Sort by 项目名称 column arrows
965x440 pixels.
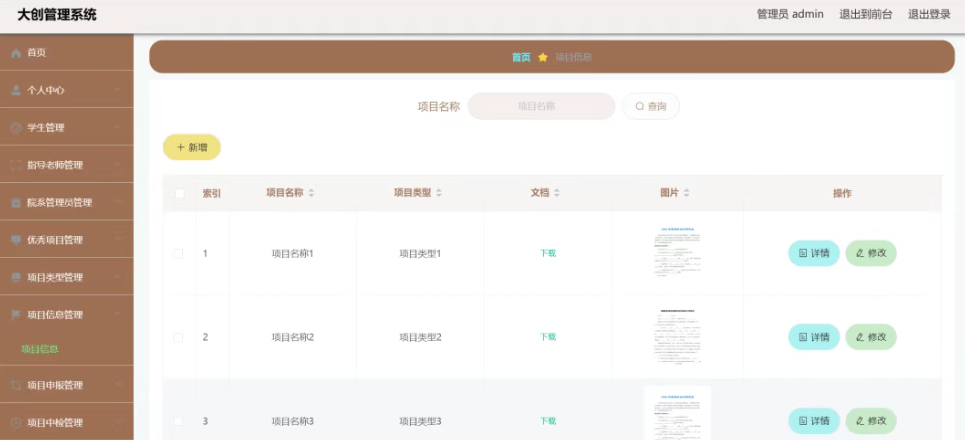coord(311,193)
